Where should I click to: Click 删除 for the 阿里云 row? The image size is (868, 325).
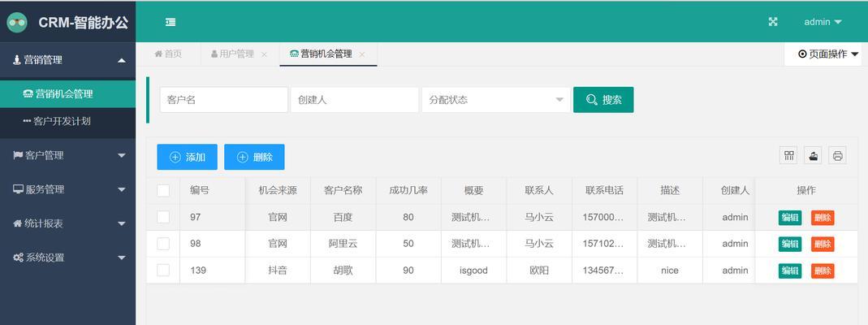(x=823, y=245)
